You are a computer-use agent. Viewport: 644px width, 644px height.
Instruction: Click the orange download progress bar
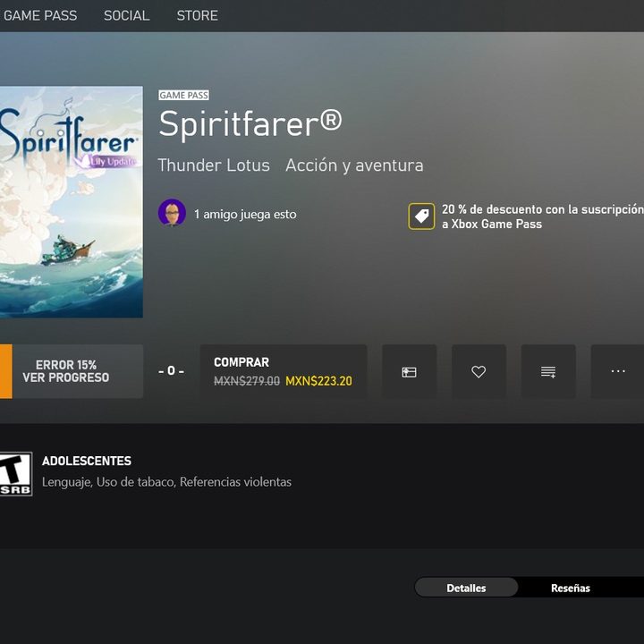pos(5,371)
